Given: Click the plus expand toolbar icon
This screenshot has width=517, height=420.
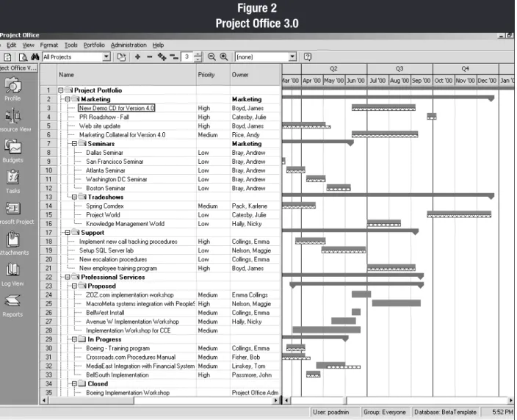Looking at the screenshot, I should point(137,57).
